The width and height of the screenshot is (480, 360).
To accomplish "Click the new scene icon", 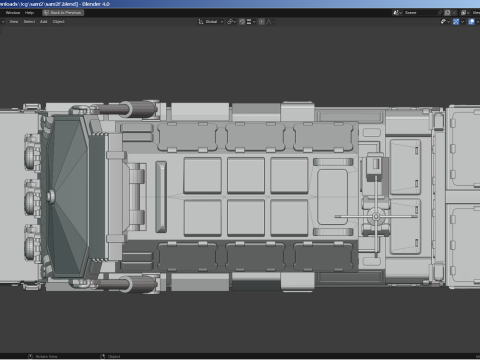I will point(448,13).
